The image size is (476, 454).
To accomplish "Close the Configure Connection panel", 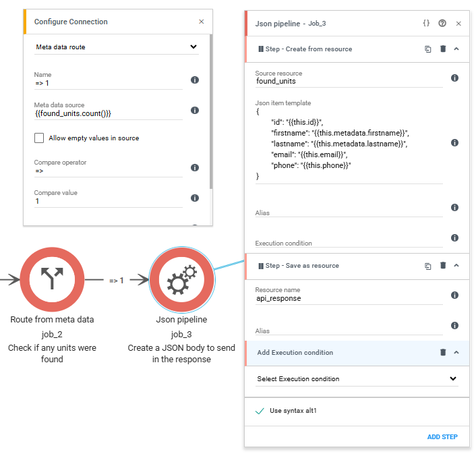I will pyautogui.click(x=202, y=22).
